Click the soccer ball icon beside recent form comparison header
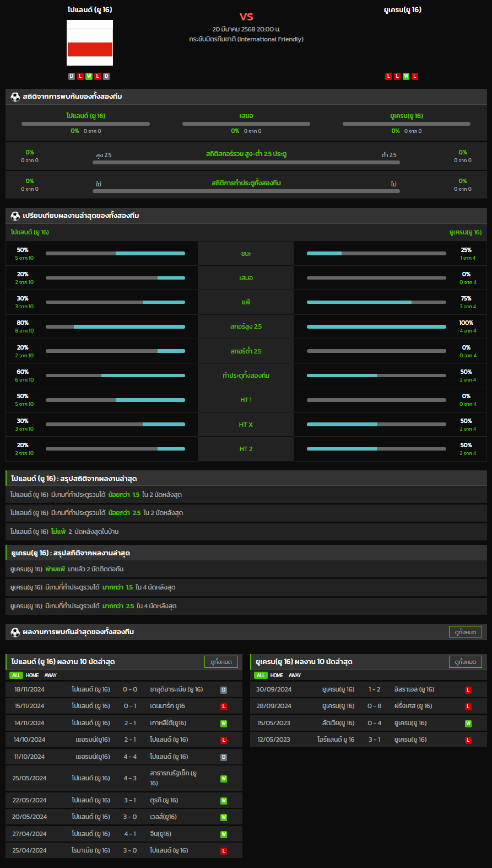The image size is (492, 868). (15, 216)
